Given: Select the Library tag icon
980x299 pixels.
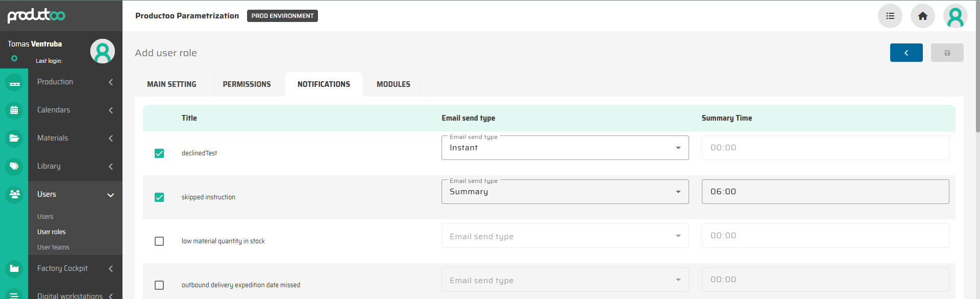Looking at the screenshot, I should (x=14, y=166).
